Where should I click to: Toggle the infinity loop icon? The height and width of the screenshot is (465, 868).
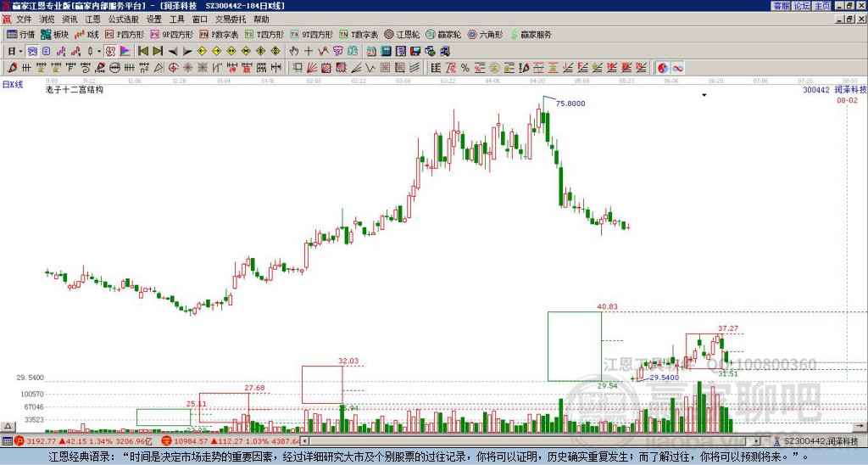pos(677,68)
